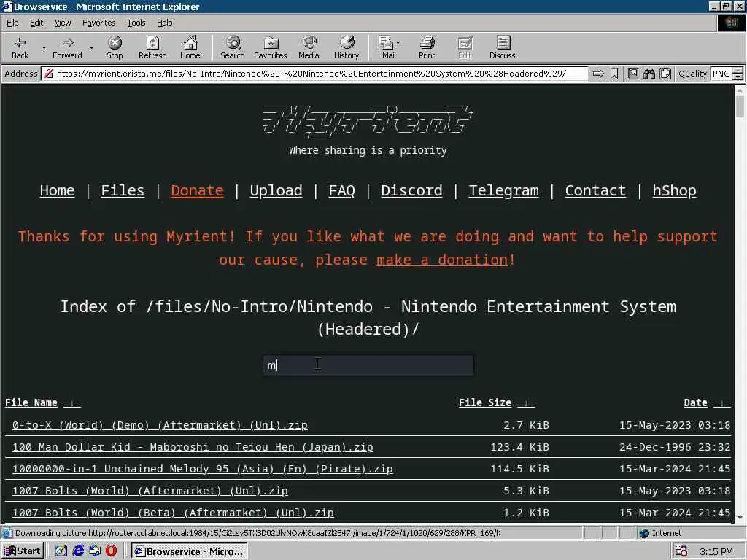
Task: Open the Donate link
Action: (197, 190)
